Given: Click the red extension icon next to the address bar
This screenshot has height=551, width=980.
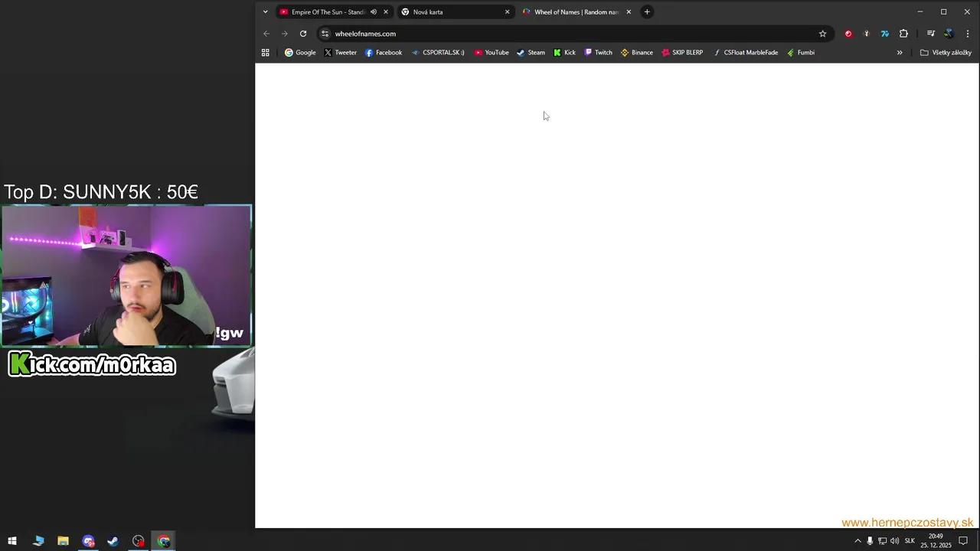Looking at the screenshot, I should 848,34.
